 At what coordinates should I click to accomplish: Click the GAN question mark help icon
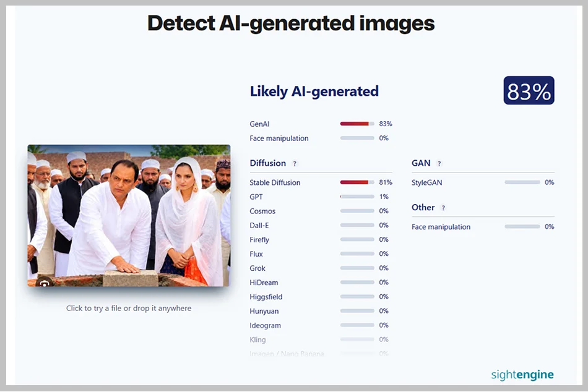[439, 164]
